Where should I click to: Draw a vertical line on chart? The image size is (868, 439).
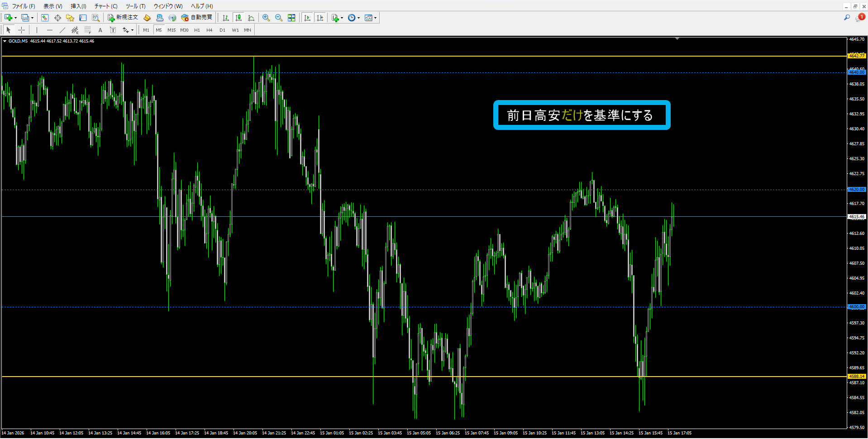37,30
